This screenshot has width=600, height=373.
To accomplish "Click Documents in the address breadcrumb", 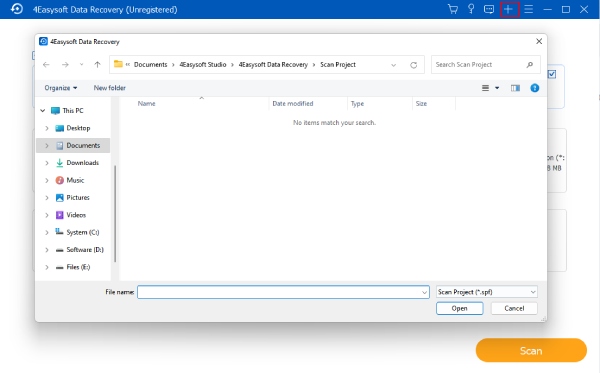I will [x=150, y=65].
